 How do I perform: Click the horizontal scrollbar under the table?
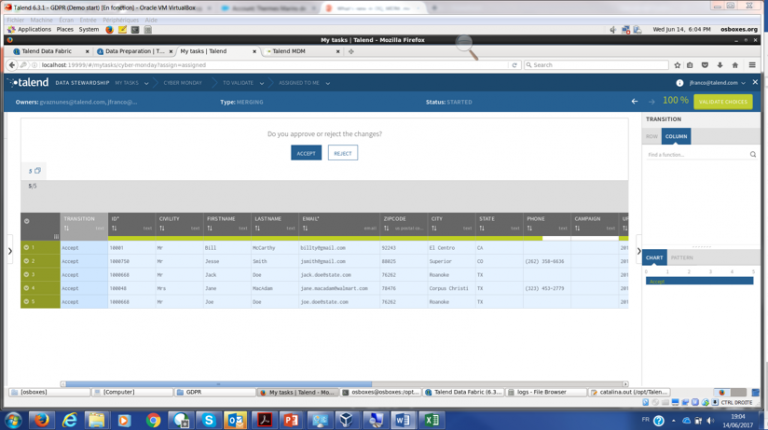coord(218,384)
